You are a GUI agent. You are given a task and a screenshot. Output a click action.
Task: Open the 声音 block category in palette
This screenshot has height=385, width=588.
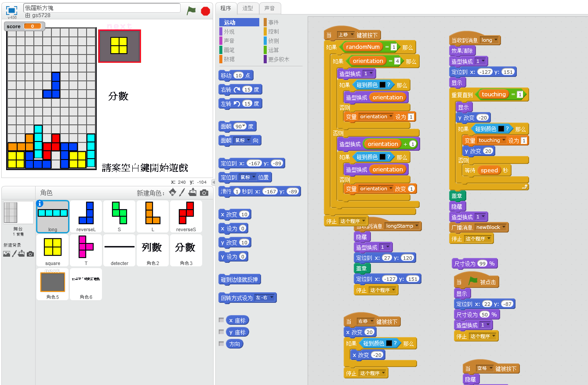(x=239, y=40)
